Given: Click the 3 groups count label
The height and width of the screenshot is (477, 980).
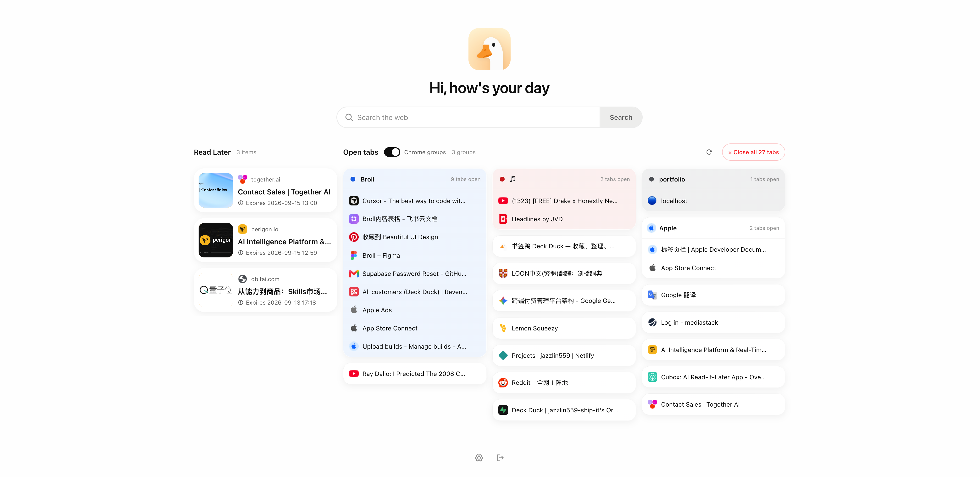Looking at the screenshot, I should [463, 152].
